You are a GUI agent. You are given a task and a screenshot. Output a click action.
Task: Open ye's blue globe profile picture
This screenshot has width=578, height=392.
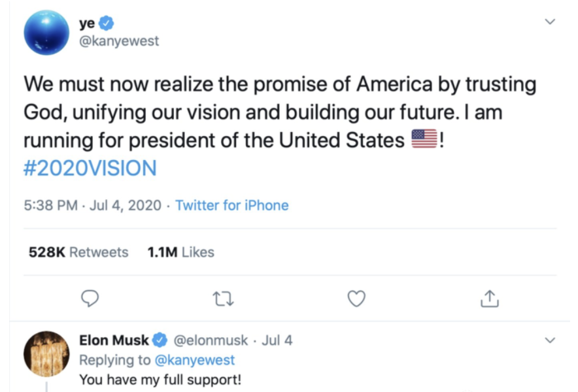point(46,32)
